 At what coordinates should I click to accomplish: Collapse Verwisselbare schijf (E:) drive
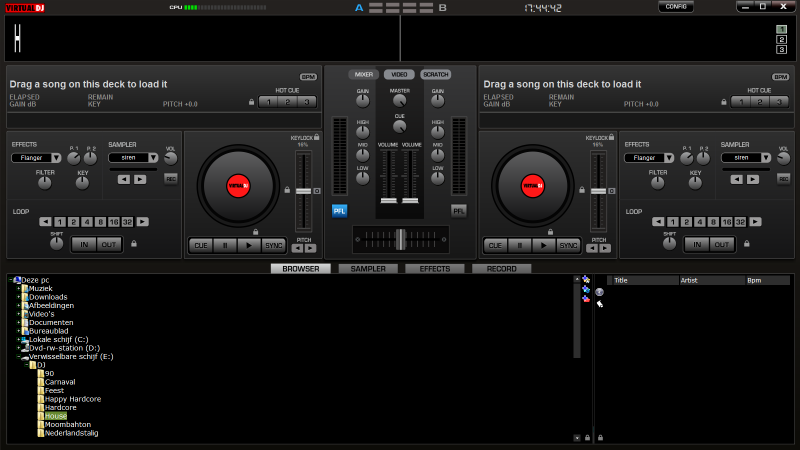tap(19, 357)
